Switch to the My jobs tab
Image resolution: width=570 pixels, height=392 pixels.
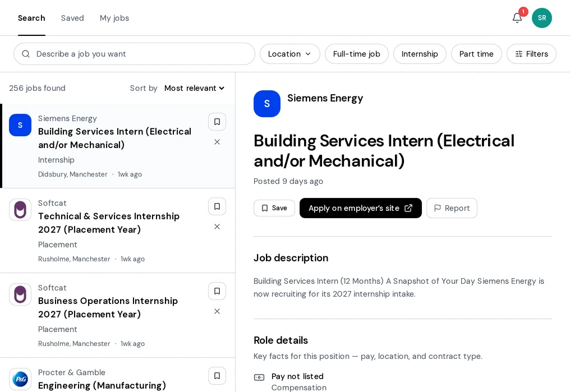114,18
